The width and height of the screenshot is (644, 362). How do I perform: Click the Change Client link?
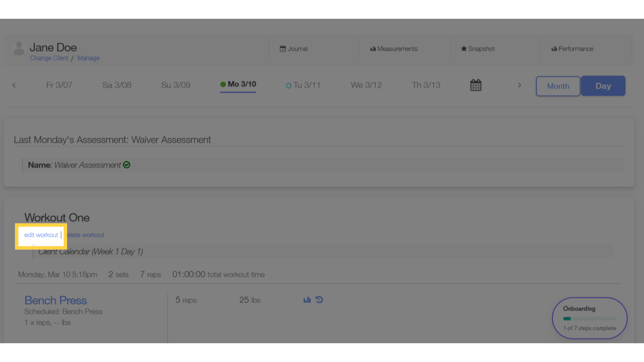[x=49, y=58]
